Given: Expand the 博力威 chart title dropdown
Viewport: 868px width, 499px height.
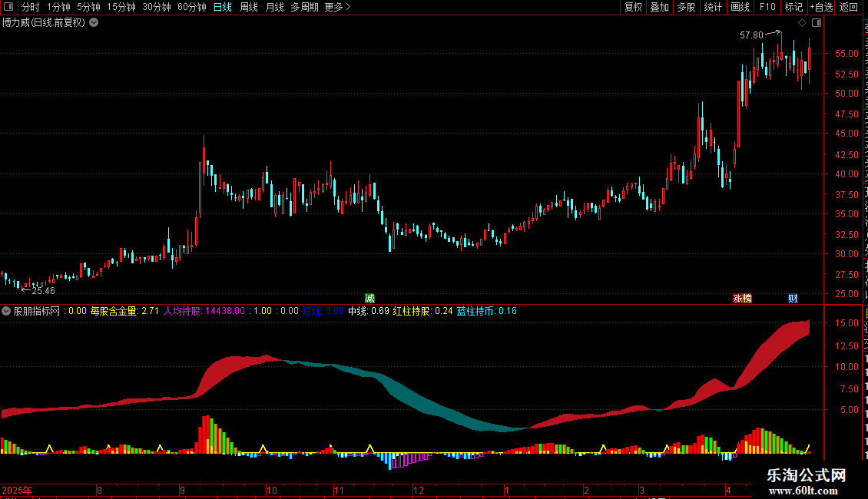Looking at the screenshot, I should [94, 23].
